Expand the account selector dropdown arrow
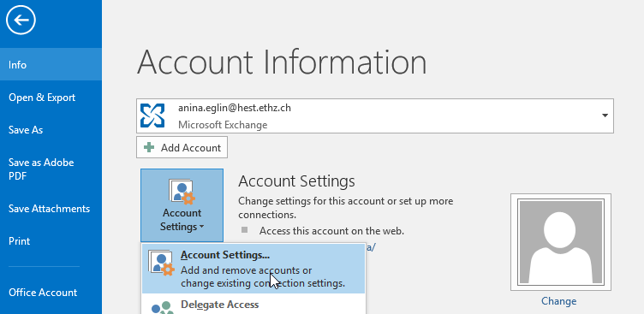 pyautogui.click(x=605, y=116)
